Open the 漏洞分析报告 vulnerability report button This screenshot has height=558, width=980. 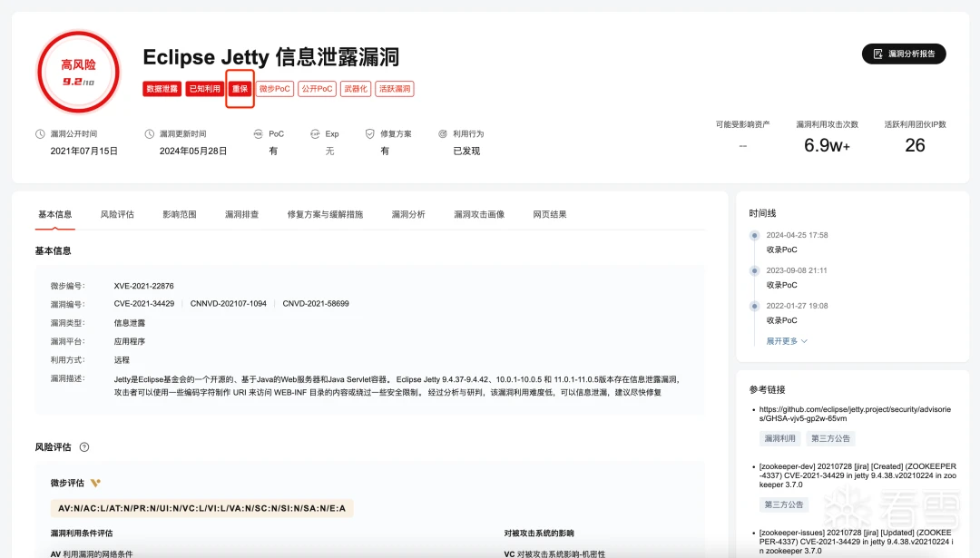pos(904,54)
